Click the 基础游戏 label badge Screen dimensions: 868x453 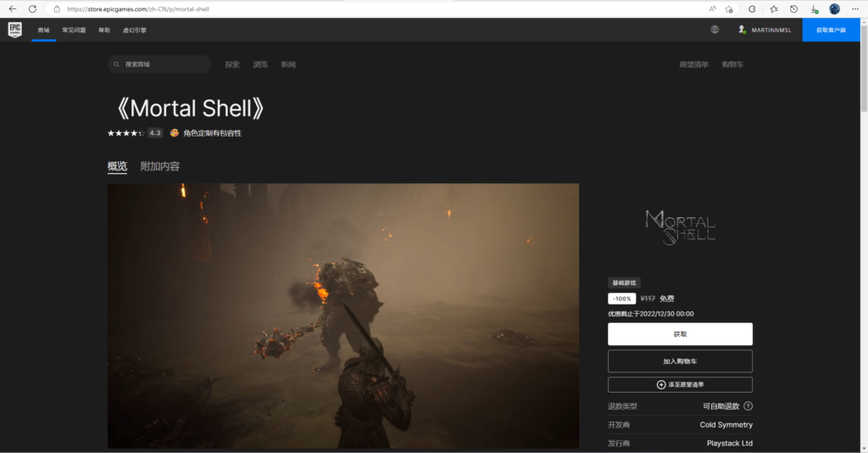(x=624, y=283)
